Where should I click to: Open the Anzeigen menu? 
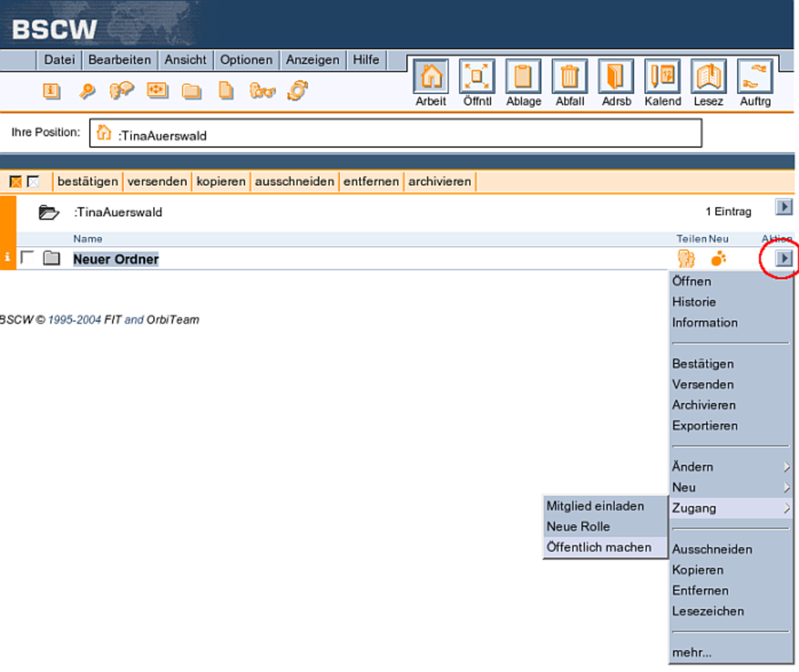pos(312,60)
